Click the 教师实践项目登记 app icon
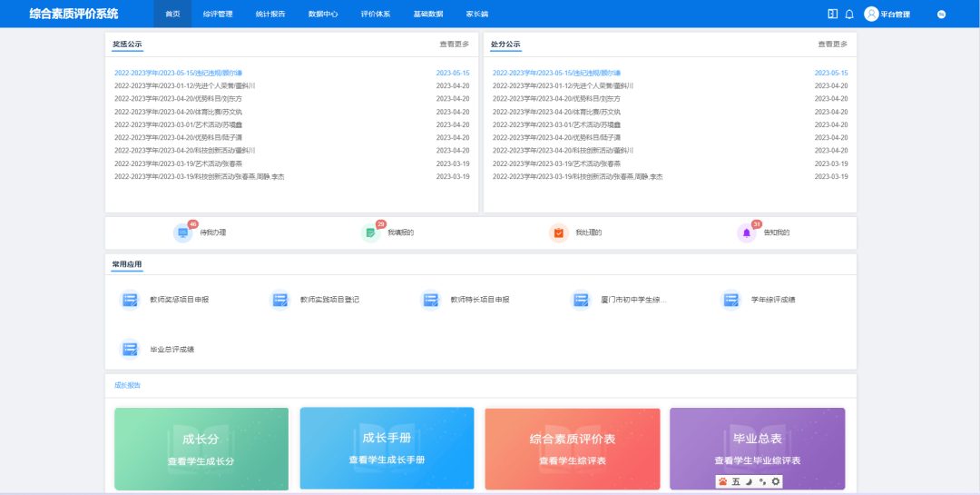Image resolution: width=980 pixels, height=495 pixels. click(x=280, y=300)
